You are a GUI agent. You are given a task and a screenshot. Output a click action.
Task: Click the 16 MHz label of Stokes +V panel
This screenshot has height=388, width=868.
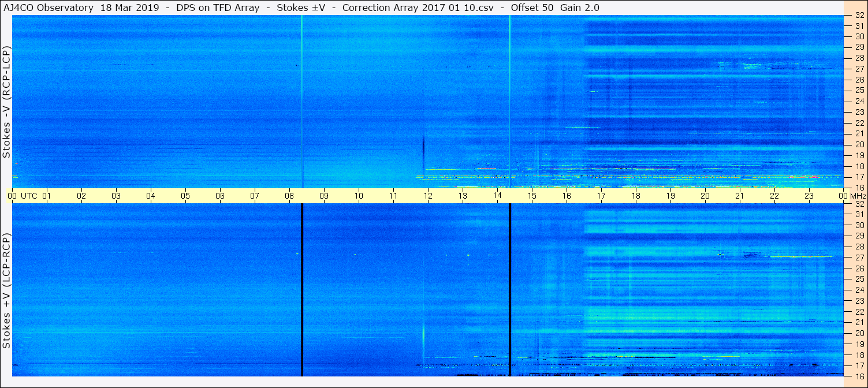[859, 376]
